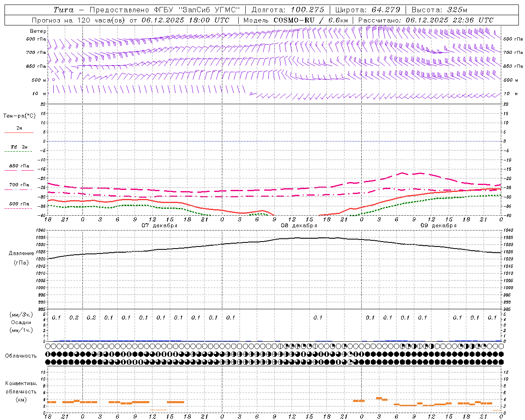Click the "08 декабря" date label

[x=299, y=226]
